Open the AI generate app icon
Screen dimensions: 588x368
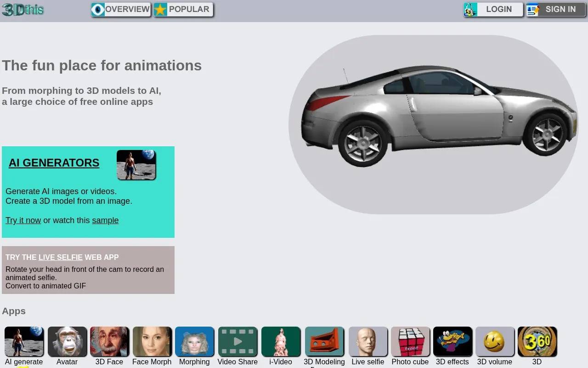tap(24, 341)
